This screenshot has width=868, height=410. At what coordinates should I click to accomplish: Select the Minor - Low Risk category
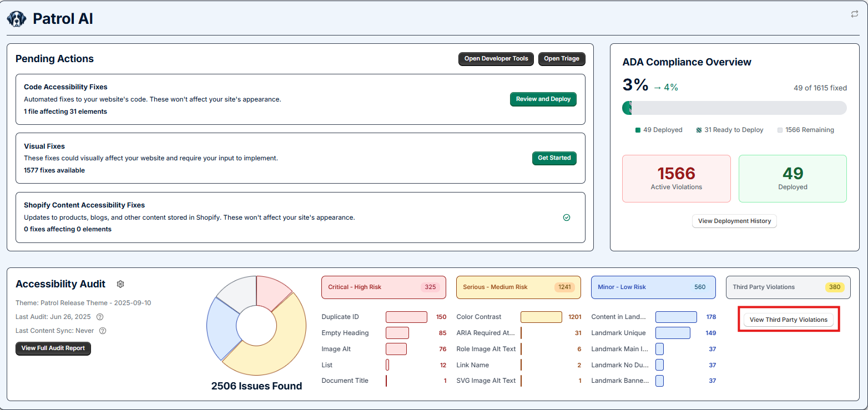point(653,287)
